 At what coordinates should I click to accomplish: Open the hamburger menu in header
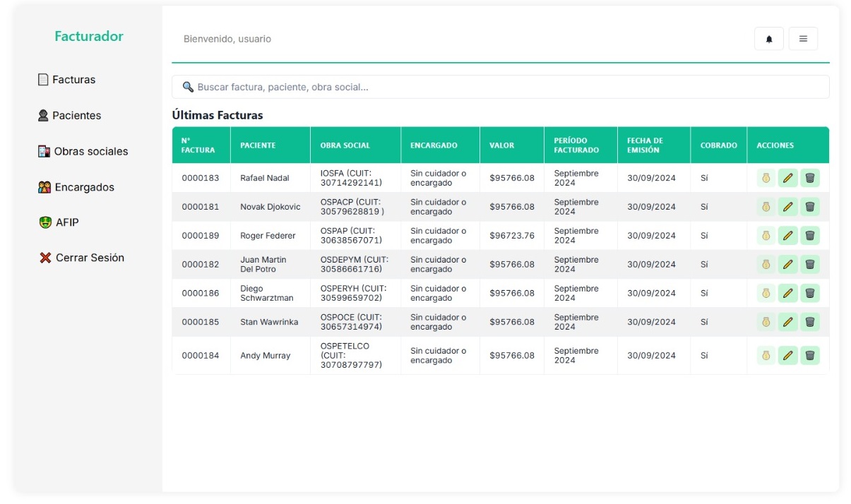[803, 39]
